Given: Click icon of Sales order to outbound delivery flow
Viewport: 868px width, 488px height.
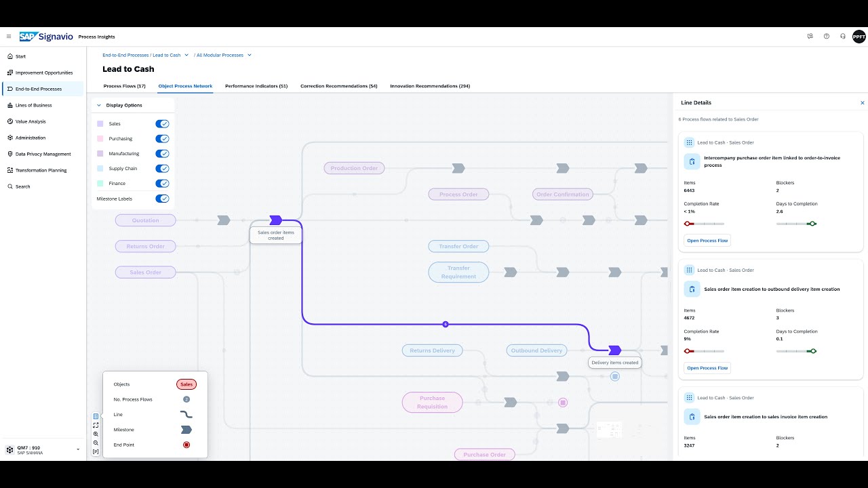Looking at the screenshot, I should pos(692,289).
